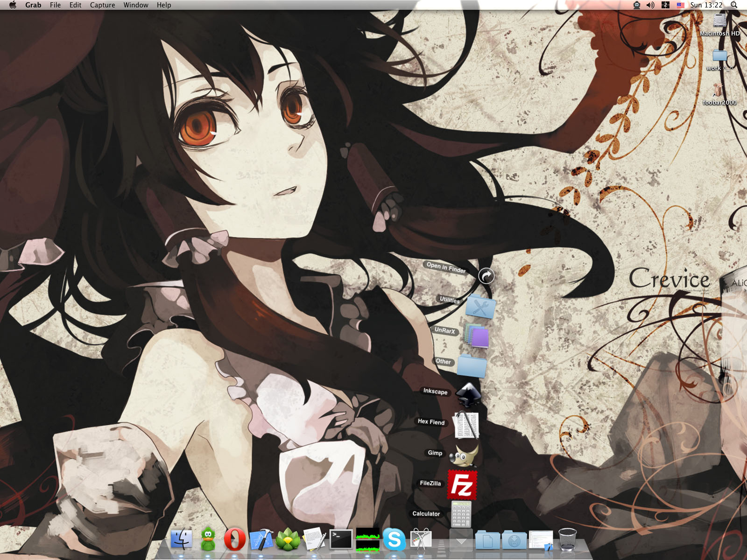Open the Window menu in menu bar

(136, 5)
